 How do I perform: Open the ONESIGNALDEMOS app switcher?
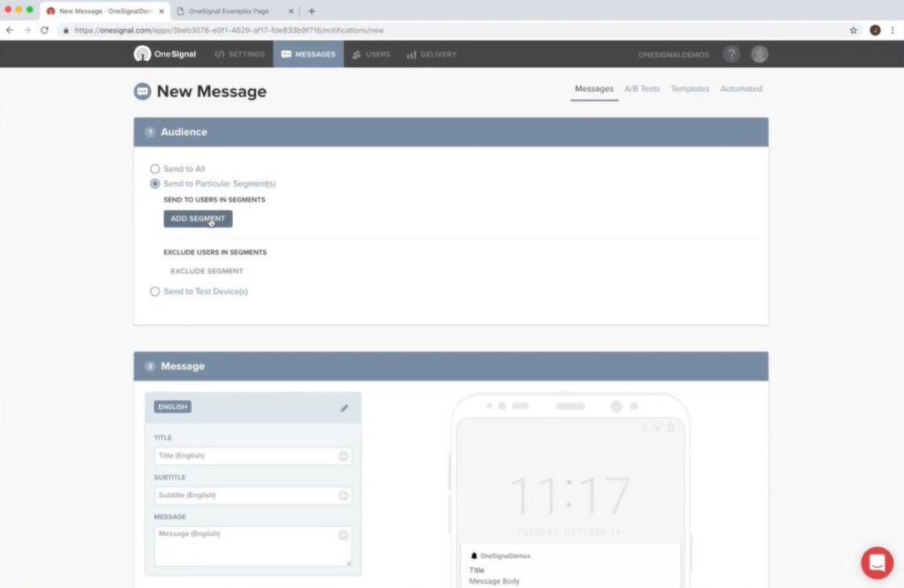[673, 55]
